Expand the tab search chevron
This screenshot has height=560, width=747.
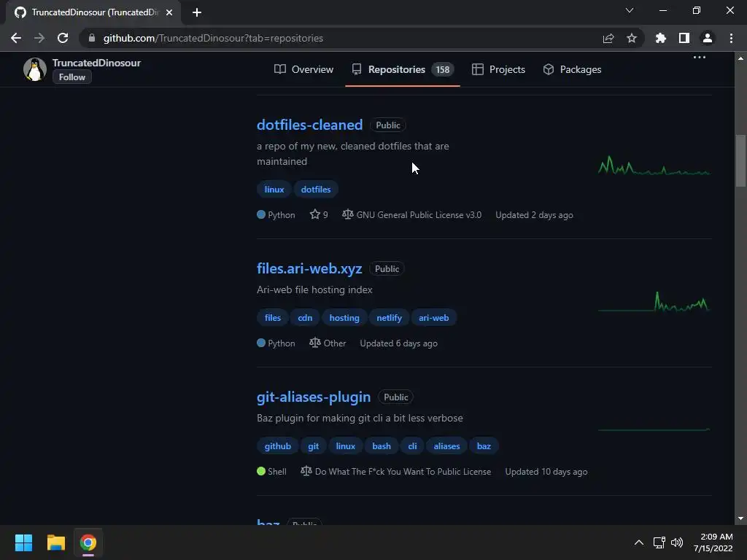(630, 10)
